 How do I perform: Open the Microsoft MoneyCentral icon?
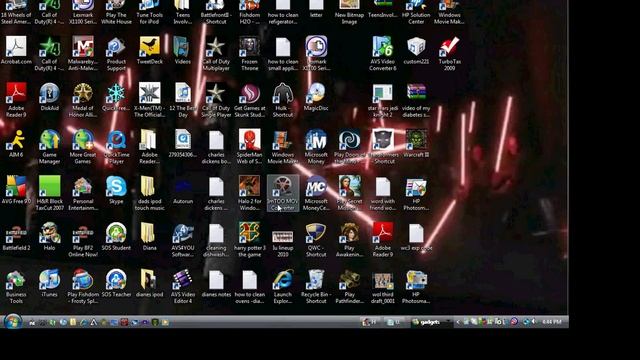pyautogui.click(x=316, y=193)
